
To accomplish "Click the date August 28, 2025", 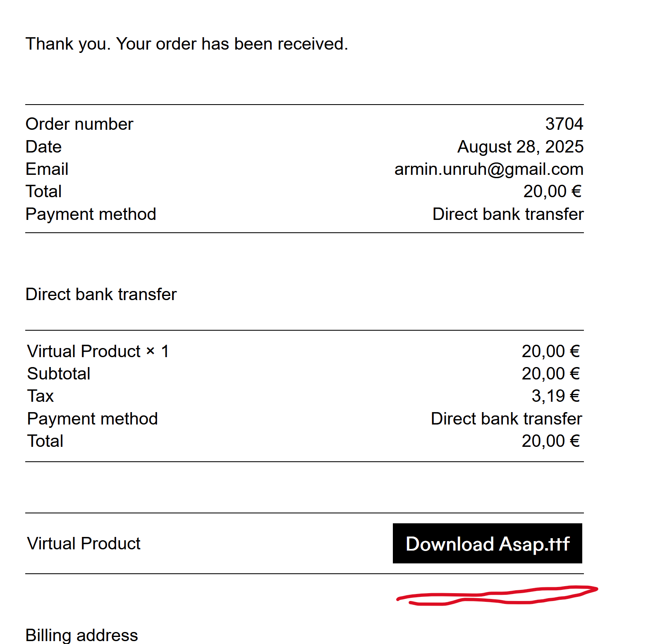I will tap(520, 147).
